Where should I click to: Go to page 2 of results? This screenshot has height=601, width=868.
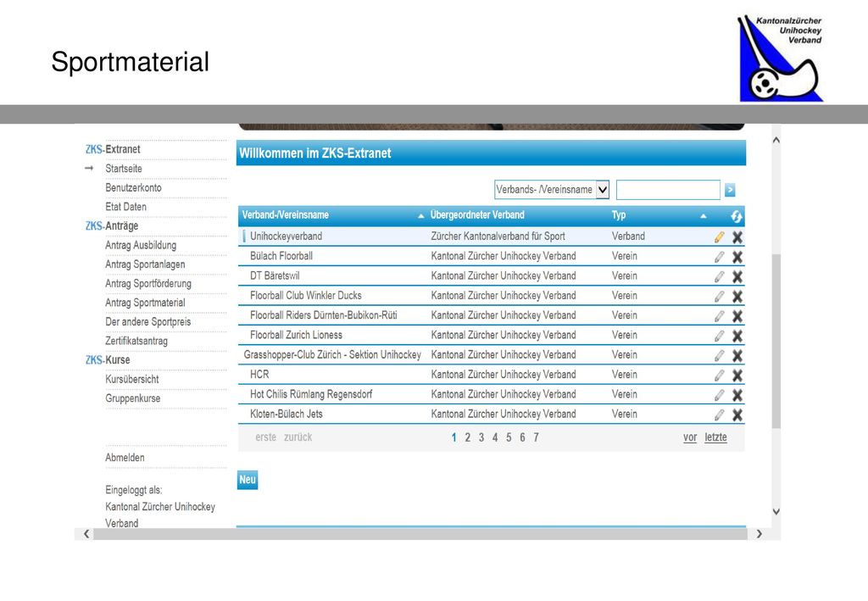click(468, 437)
